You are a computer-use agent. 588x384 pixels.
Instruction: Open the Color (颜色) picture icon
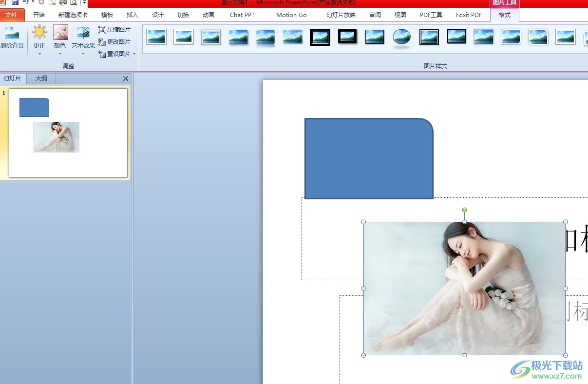pos(60,33)
